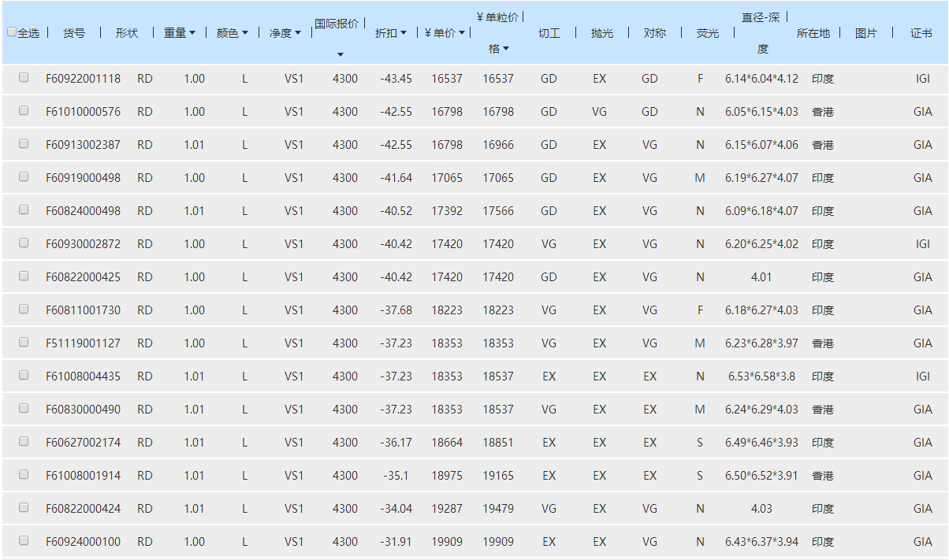Click the 证书 column header
Screen dimensions: 949x560
tap(921, 33)
